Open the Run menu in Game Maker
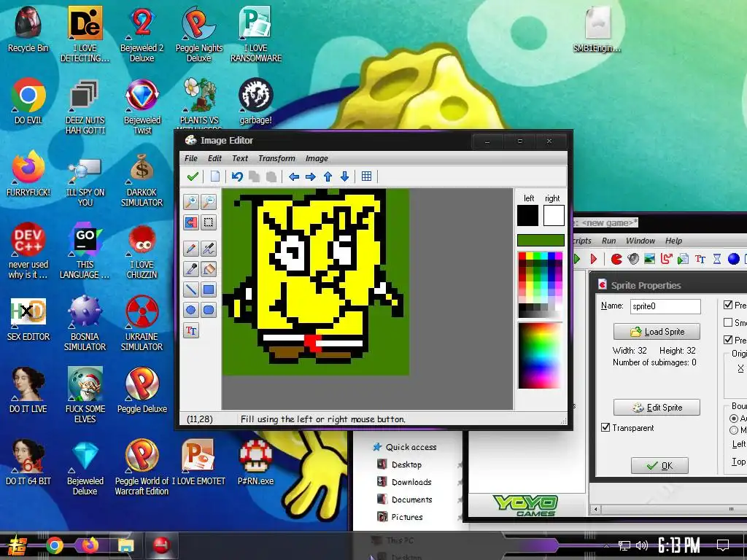The width and height of the screenshot is (747, 560). (x=609, y=241)
